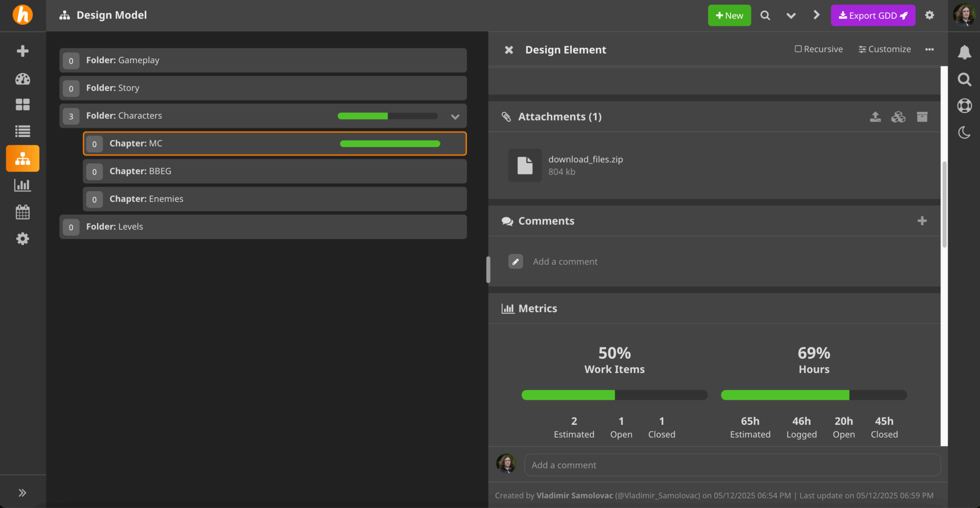980x508 pixels.
Task: Click the Work Items progress bar
Action: (614, 395)
